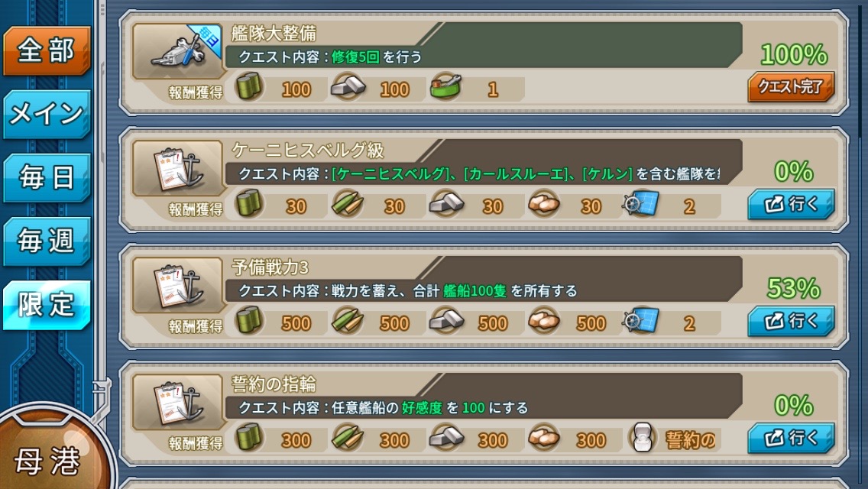Click 行く for 誓約の指輪 quest
Viewport: 868px width, 489px height.
791,438
